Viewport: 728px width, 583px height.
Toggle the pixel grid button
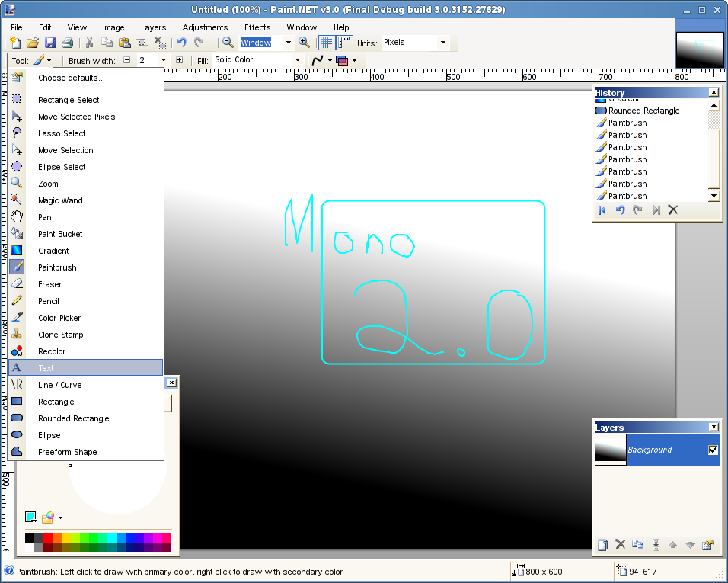[x=327, y=43]
